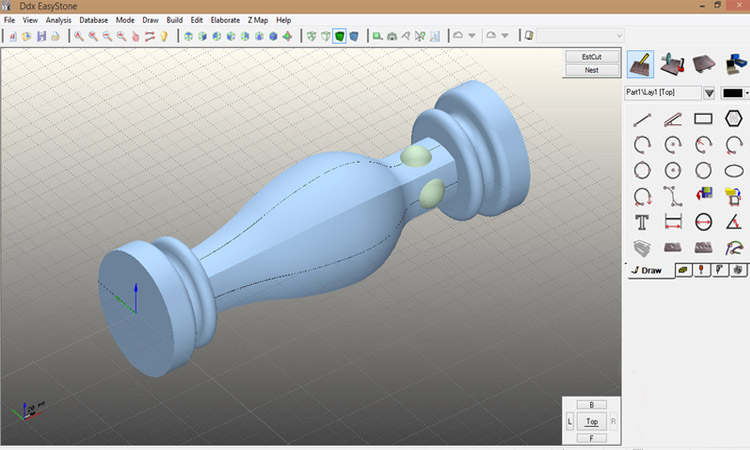
Task: Select the three-point arc tool in the first arc row
Action: 642,144
